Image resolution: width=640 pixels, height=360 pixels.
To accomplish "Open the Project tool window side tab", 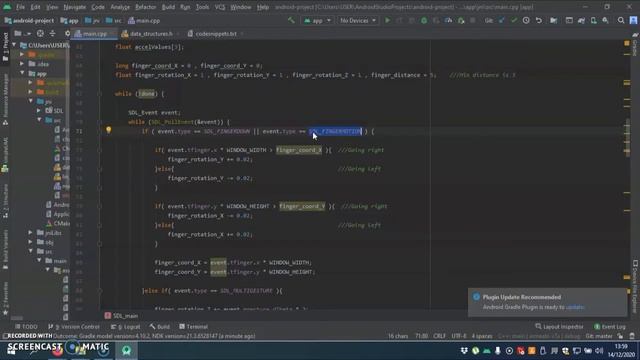I will click(x=5, y=47).
